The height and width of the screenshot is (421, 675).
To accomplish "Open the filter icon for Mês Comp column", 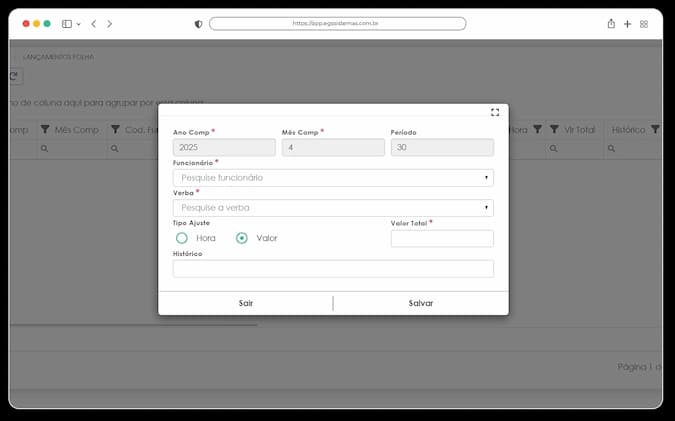I will [45, 129].
